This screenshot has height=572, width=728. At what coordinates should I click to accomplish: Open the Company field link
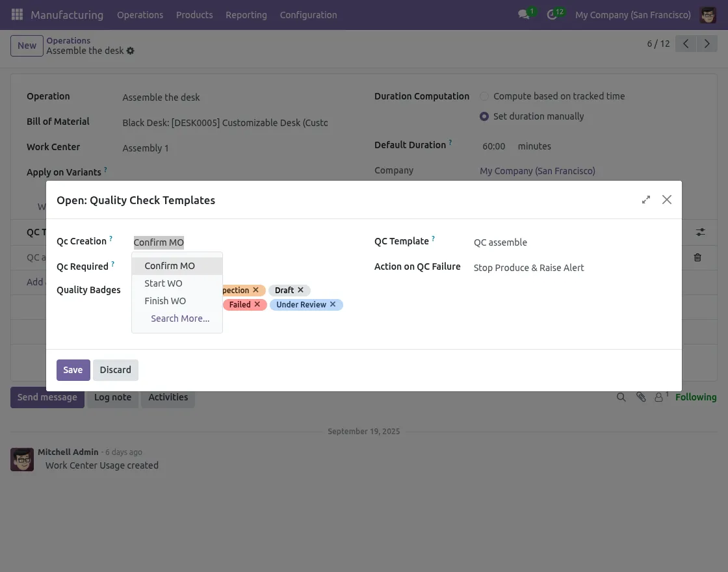click(x=537, y=171)
